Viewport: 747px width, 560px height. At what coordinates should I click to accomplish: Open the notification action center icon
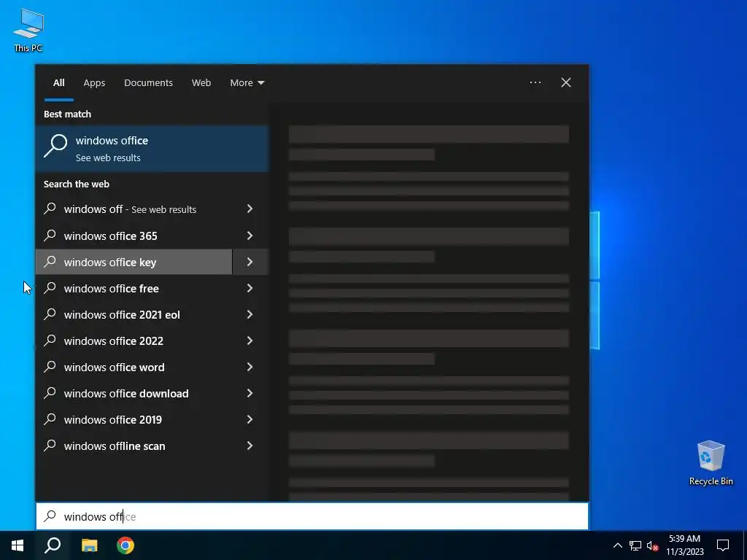[x=723, y=545]
